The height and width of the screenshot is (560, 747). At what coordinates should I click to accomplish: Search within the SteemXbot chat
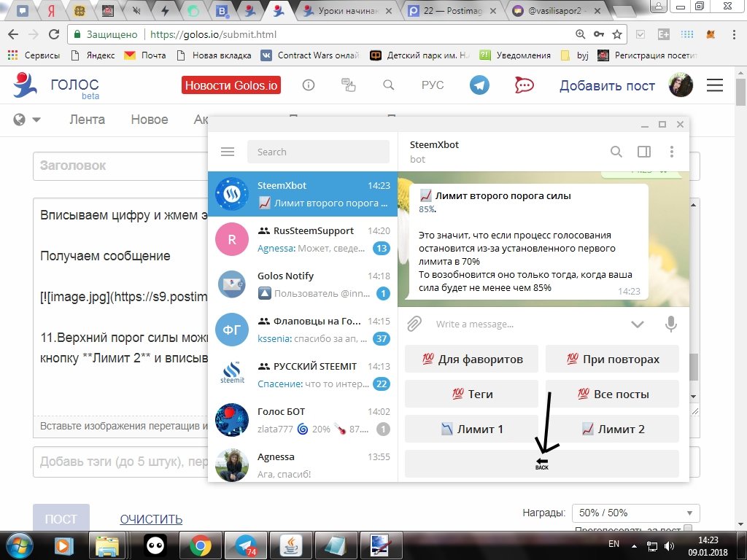tap(616, 152)
